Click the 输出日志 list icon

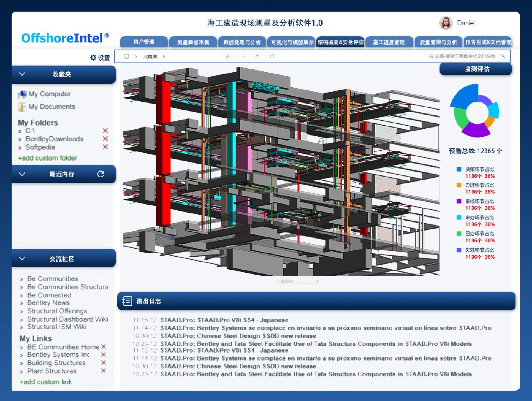[127, 301]
